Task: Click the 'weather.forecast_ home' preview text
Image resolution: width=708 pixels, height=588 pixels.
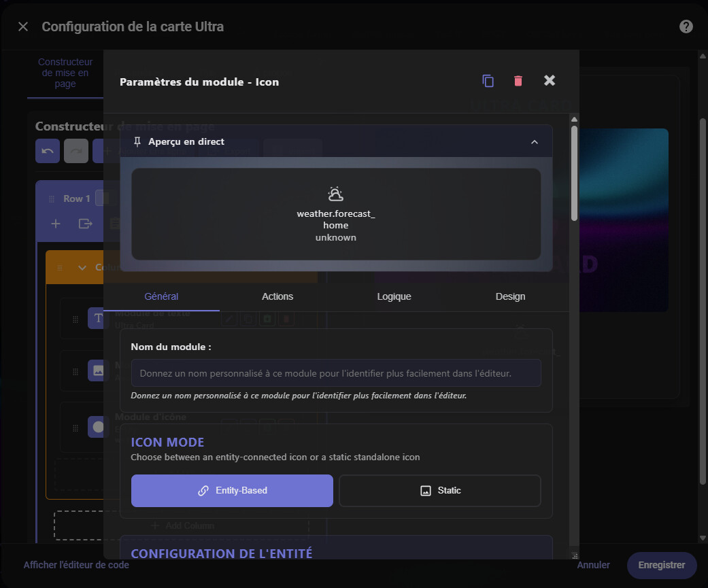Action: 335,220
